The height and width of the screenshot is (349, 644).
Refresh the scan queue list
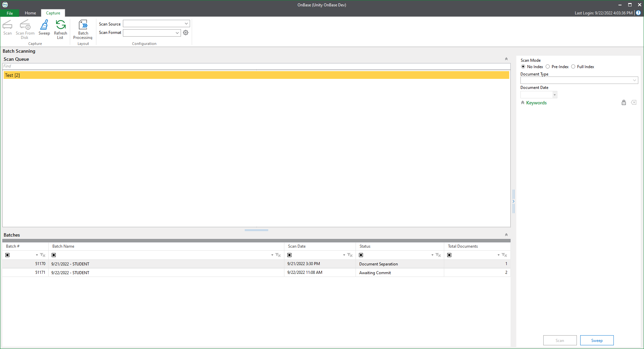click(x=60, y=29)
